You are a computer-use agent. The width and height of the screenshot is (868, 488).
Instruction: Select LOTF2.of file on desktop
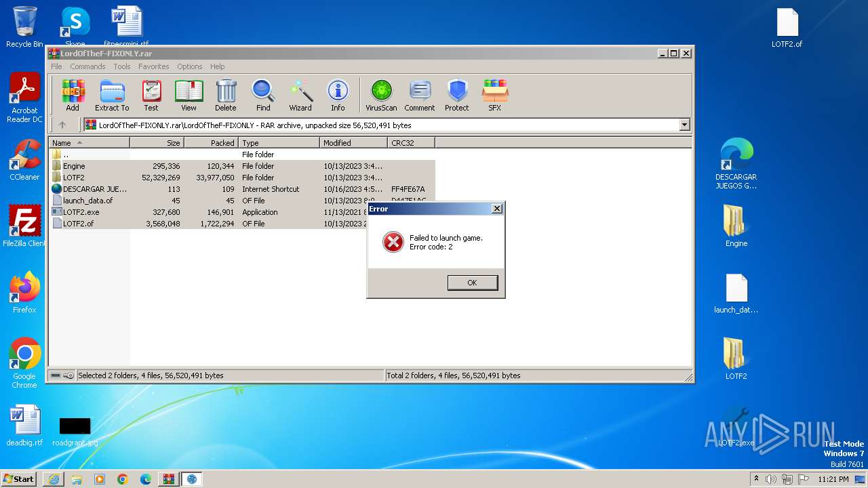787,27
